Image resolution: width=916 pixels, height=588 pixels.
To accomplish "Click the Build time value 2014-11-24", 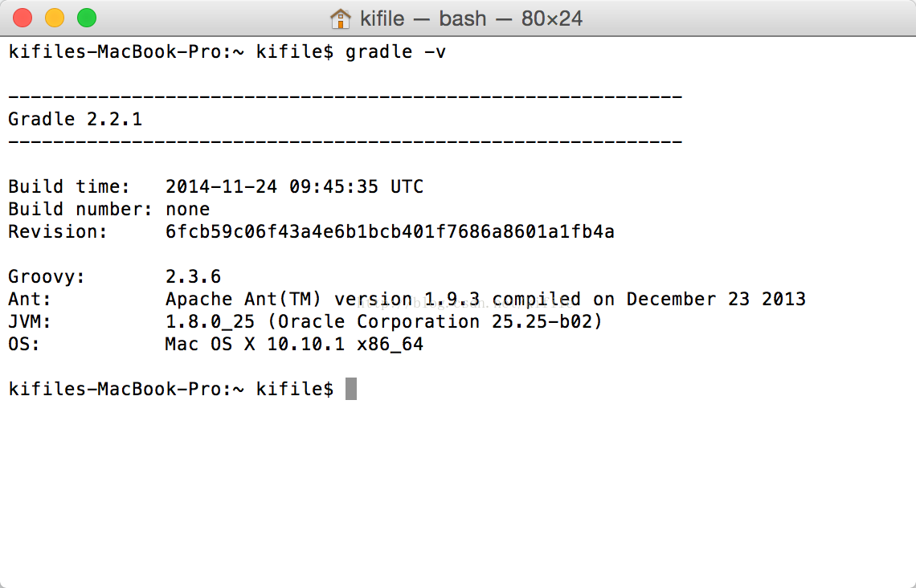I will [221, 187].
